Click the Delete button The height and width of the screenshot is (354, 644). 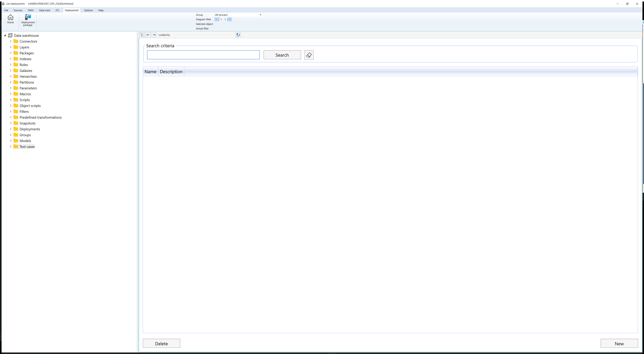click(161, 343)
